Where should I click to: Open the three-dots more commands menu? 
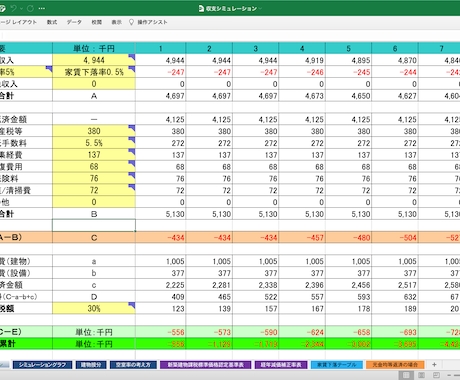[42, 8]
